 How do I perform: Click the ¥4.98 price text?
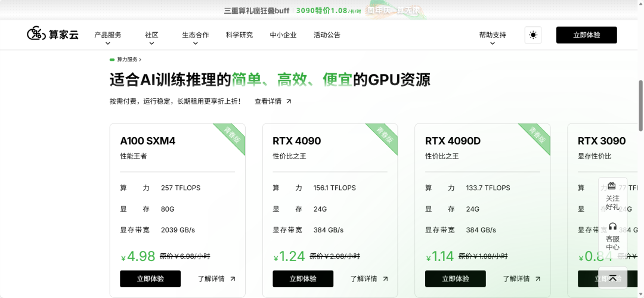pos(138,256)
